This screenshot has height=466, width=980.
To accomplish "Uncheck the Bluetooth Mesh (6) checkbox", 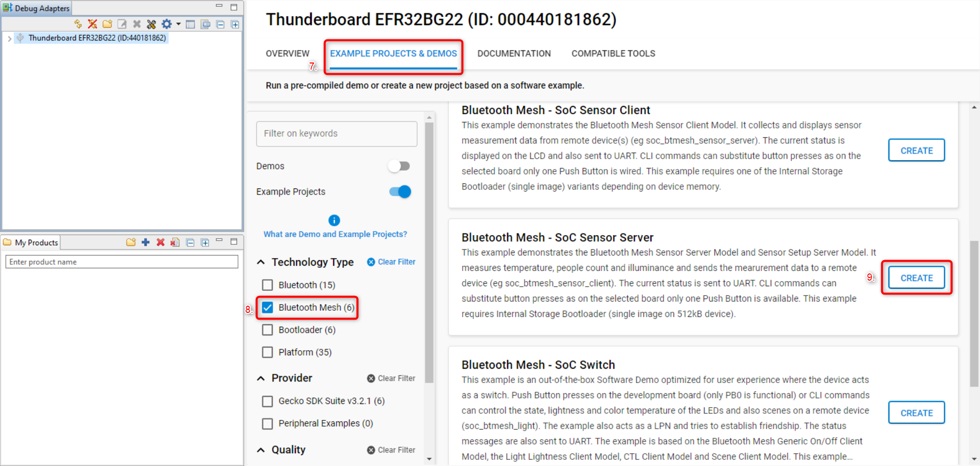I will pos(267,307).
